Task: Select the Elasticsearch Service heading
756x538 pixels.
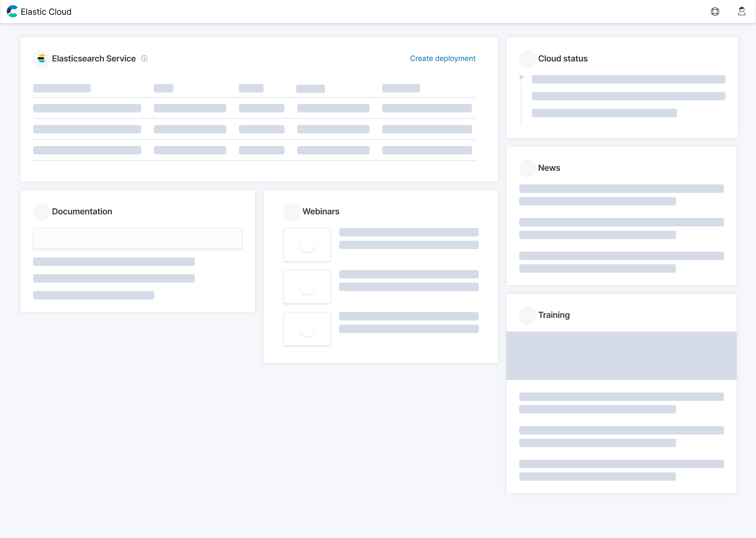Action: 94,59
